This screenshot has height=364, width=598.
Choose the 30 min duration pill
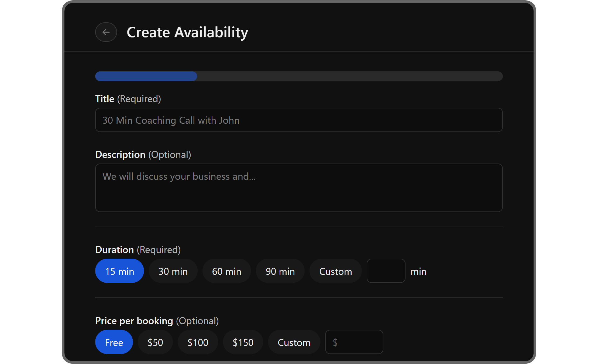[173, 271]
